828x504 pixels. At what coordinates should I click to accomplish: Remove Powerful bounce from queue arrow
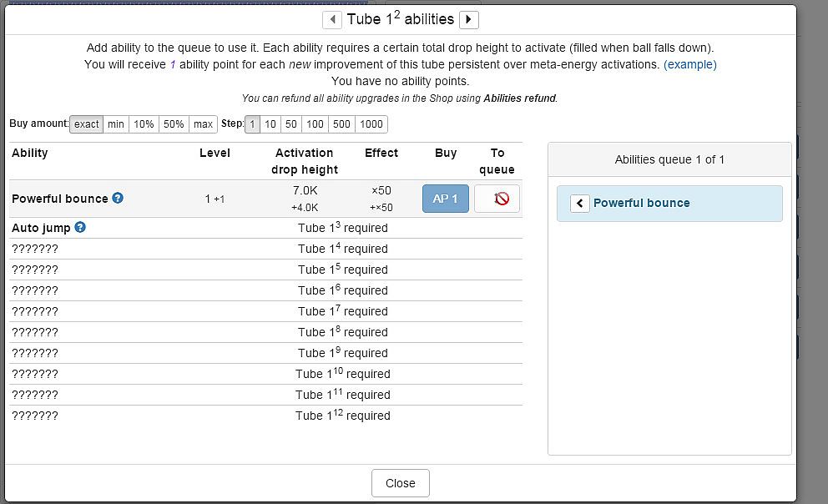(580, 203)
